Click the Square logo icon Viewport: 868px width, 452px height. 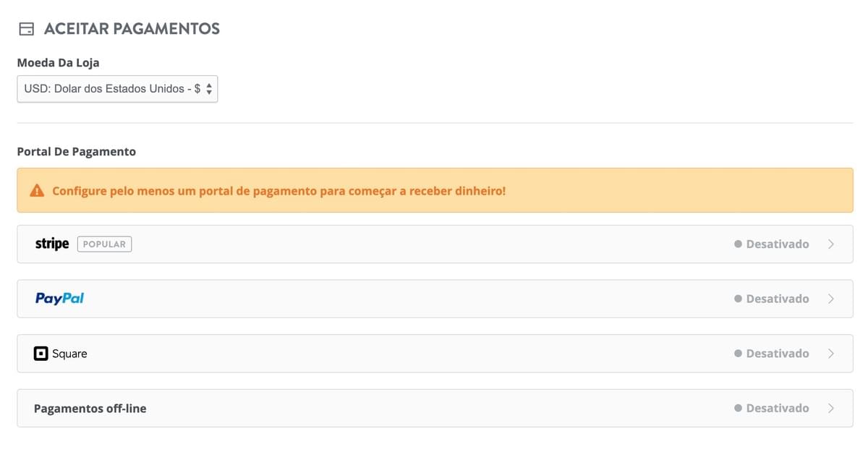pyautogui.click(x=41, y=354)
